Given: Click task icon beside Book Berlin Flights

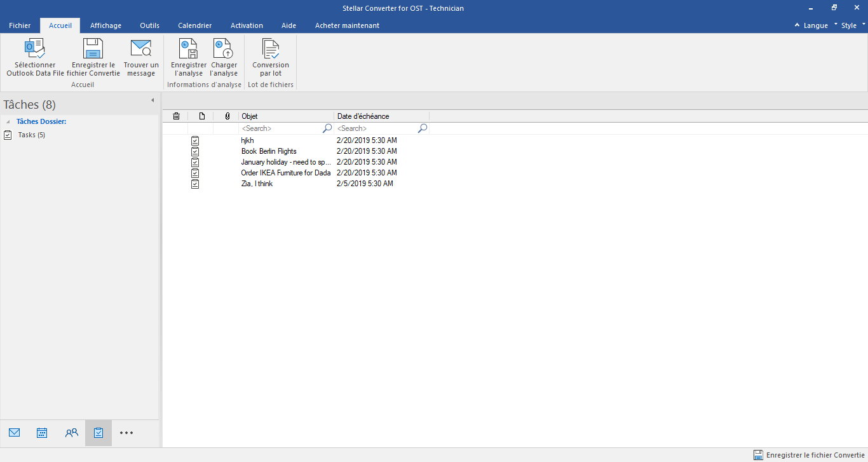Looking at the screenshot, I should click(x=195, y=151).
